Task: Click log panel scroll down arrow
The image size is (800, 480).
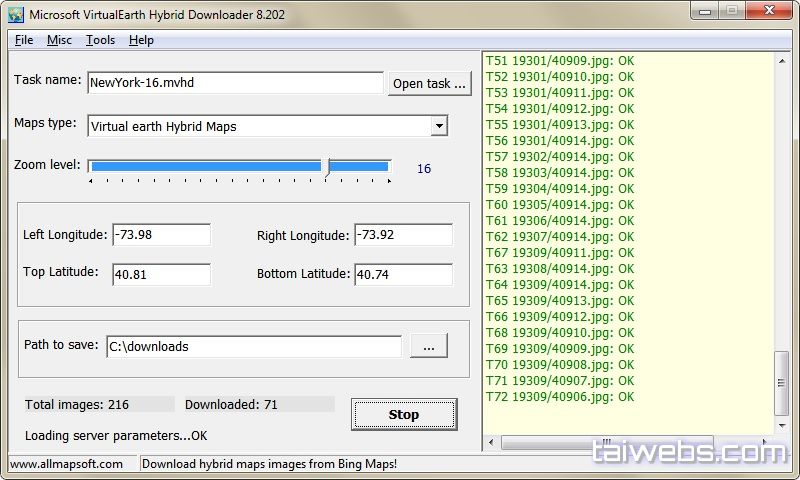Action: tap(783, 425)
